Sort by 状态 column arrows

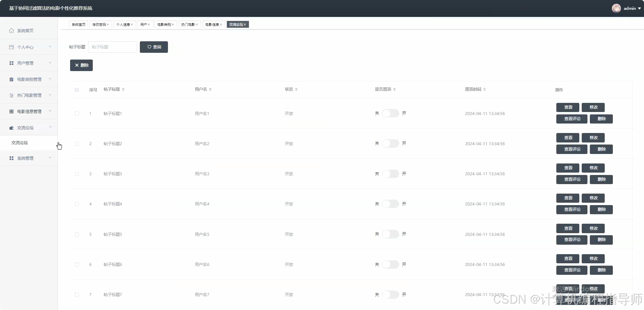[296, 89]
